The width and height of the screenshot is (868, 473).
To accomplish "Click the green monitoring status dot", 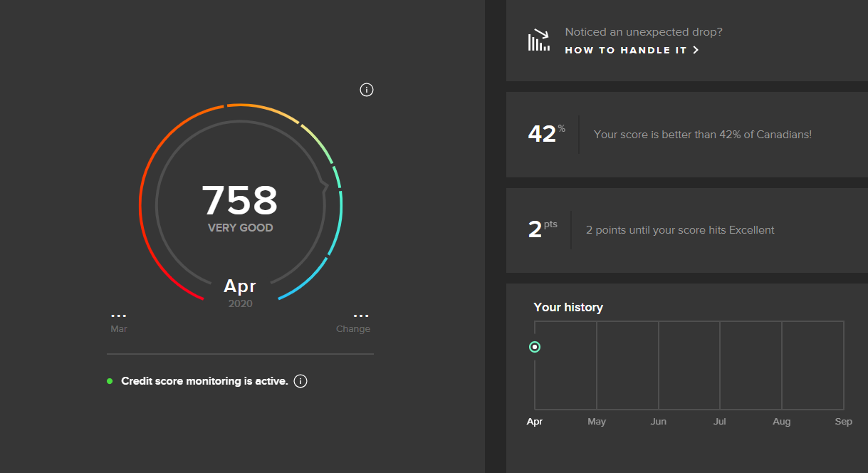I will [109, 380].
